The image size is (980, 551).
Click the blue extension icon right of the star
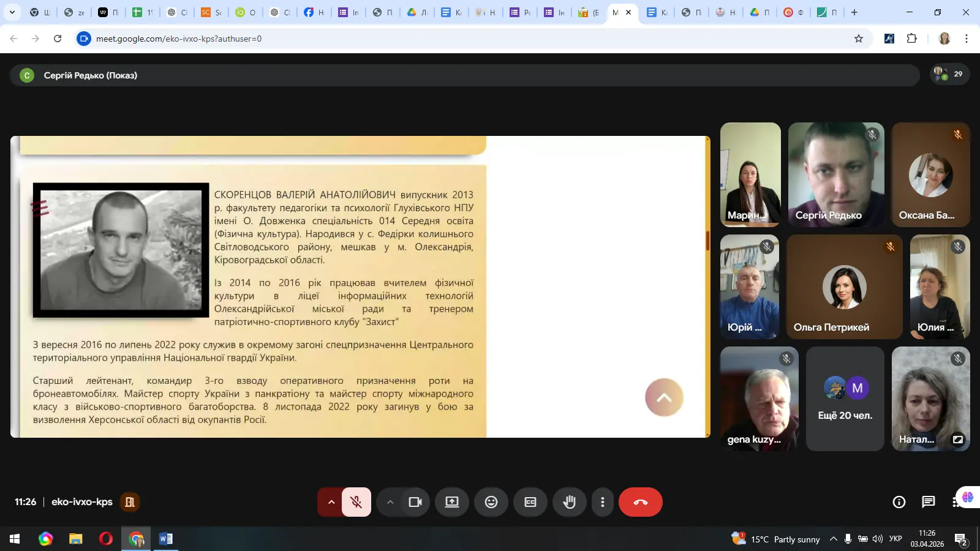(889, 39)
